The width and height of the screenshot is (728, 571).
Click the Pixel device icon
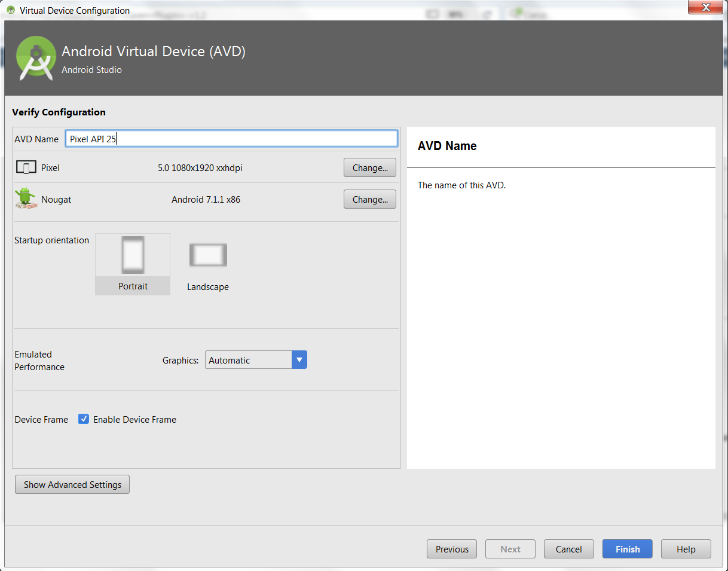click(26, 167)
